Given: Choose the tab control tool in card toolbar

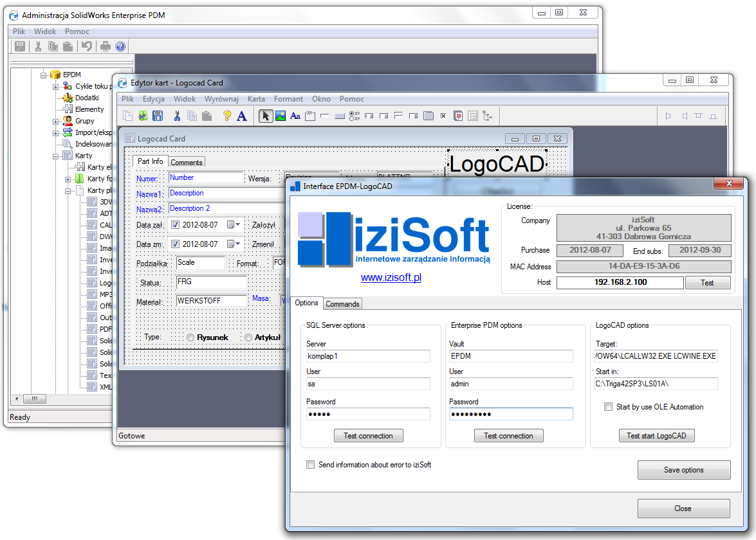Looking at the screenshot, I should [428, 116].
